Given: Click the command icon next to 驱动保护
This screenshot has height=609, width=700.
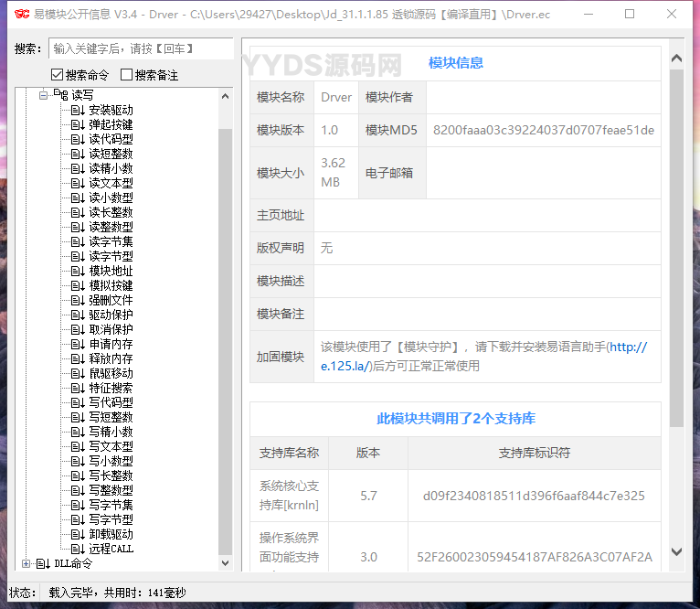Looking at the screenshot, I should (78, 315).
